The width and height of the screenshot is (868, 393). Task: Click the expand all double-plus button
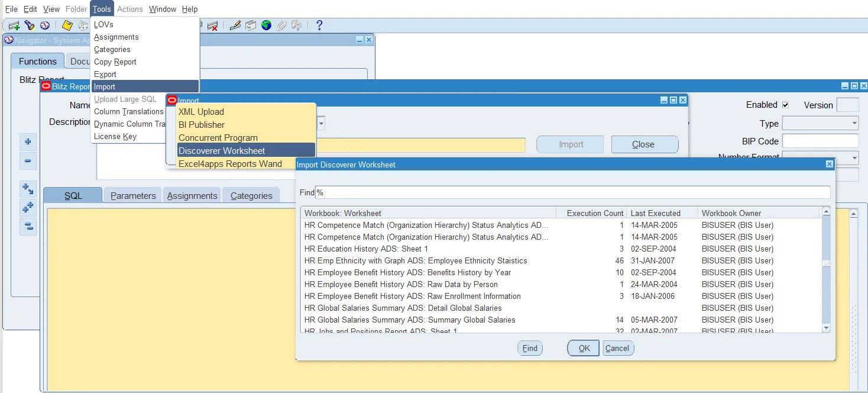28,207
